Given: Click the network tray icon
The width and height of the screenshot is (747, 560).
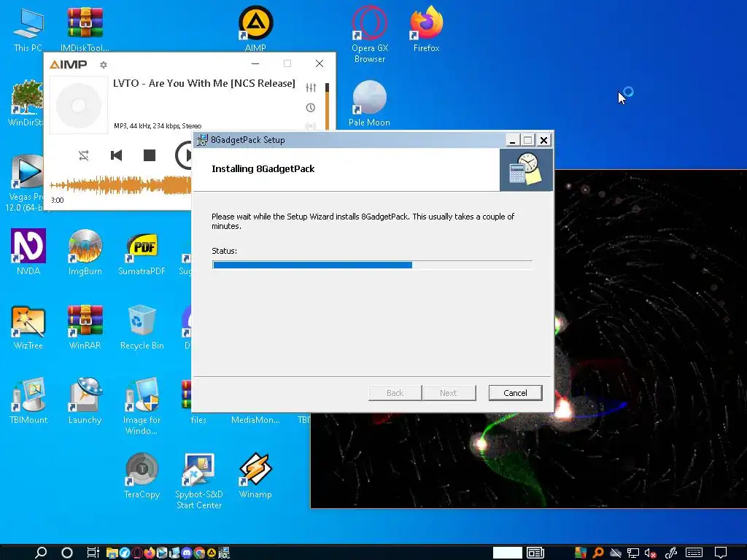Looking at the screenshot, I should coord(633,553).
